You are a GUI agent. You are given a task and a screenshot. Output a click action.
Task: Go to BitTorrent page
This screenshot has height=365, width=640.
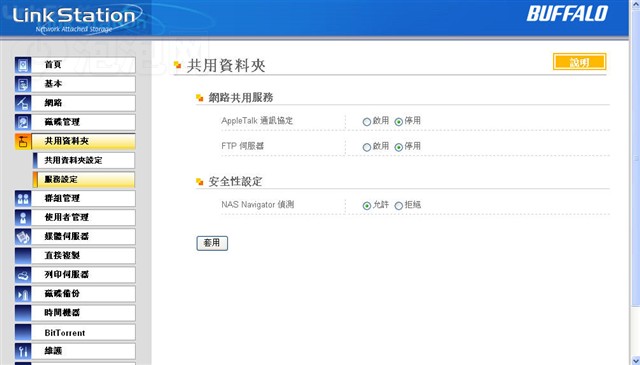[x=83, y=332]
